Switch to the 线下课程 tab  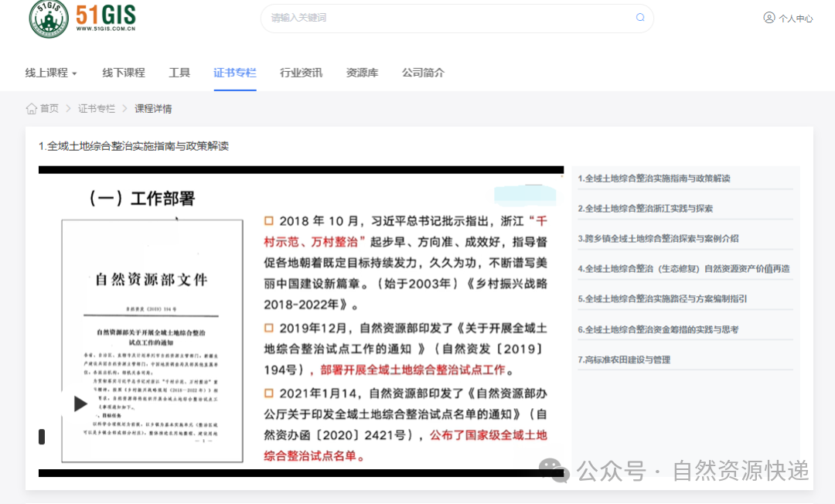(x=123, y=72)
